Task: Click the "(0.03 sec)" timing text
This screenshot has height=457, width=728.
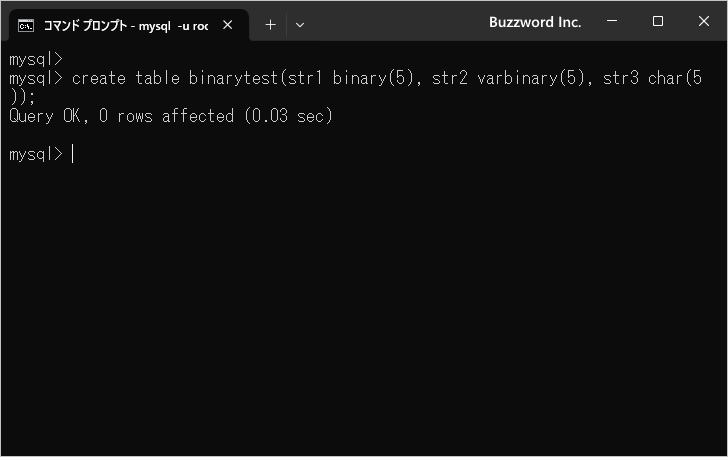Action: (288, 116)
